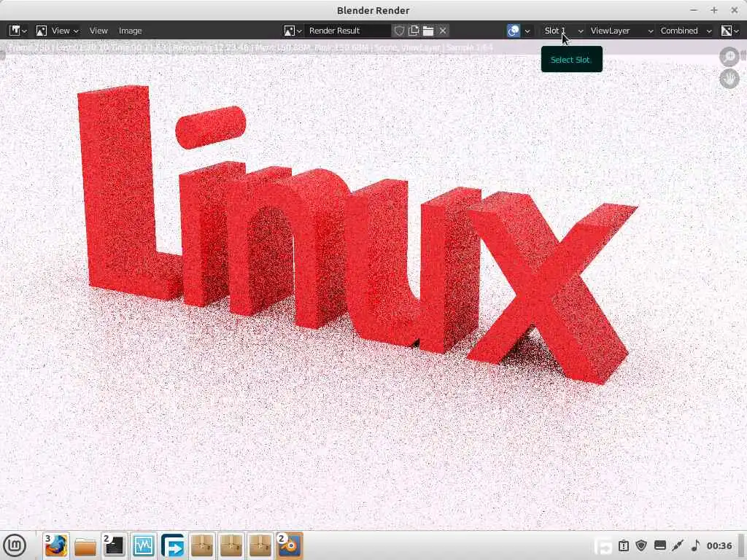Click the open image folder icon
The image size is (747, 560).
[x=428, y=31]
